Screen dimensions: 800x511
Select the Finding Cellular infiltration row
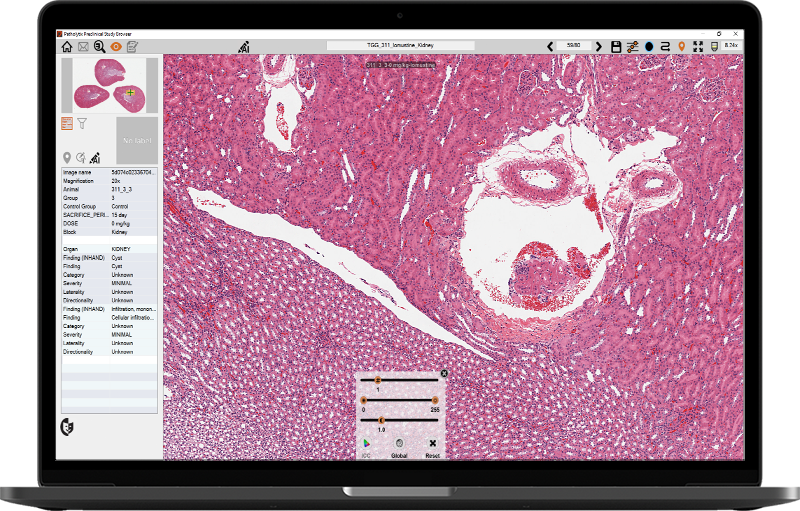[110, 318]
